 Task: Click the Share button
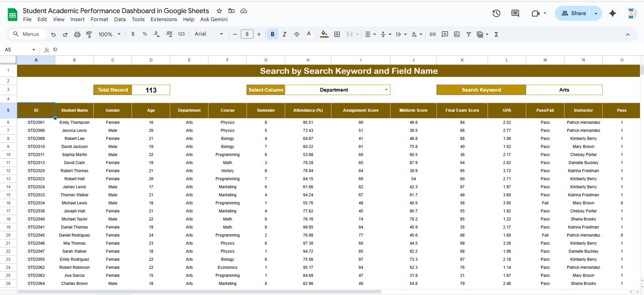click(574, 14)
